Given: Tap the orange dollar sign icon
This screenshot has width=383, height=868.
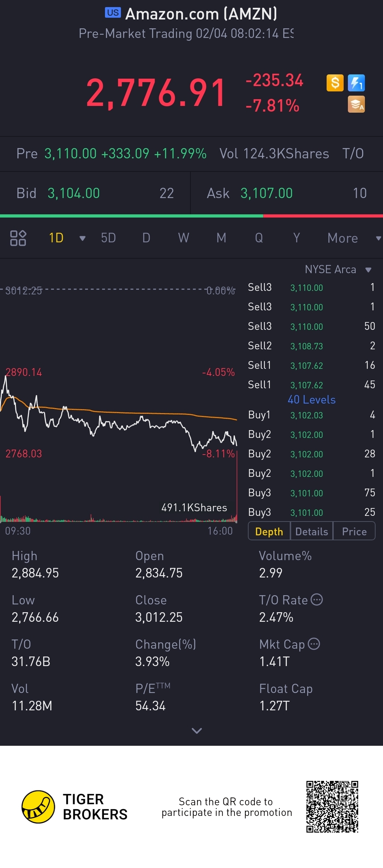Looking at the screenshot, I should [335, 83].
